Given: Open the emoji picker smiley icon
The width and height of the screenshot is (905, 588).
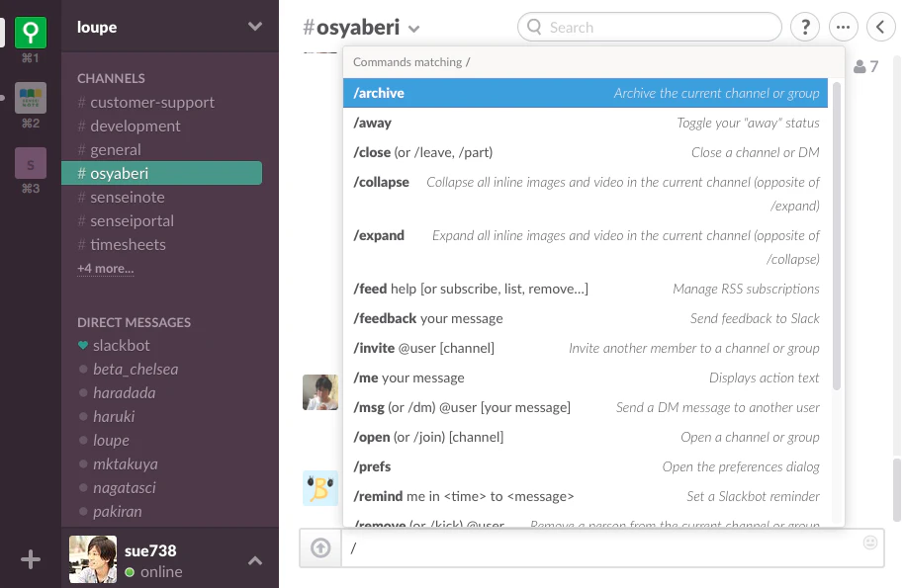Looking at the screenshot, I should pyautogui.click(x=870, y=543).
